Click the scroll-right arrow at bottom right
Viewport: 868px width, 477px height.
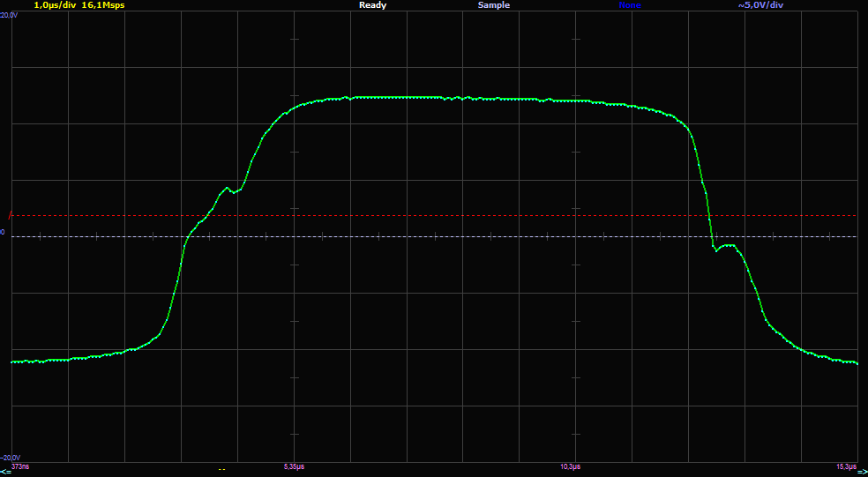(861, 472)
